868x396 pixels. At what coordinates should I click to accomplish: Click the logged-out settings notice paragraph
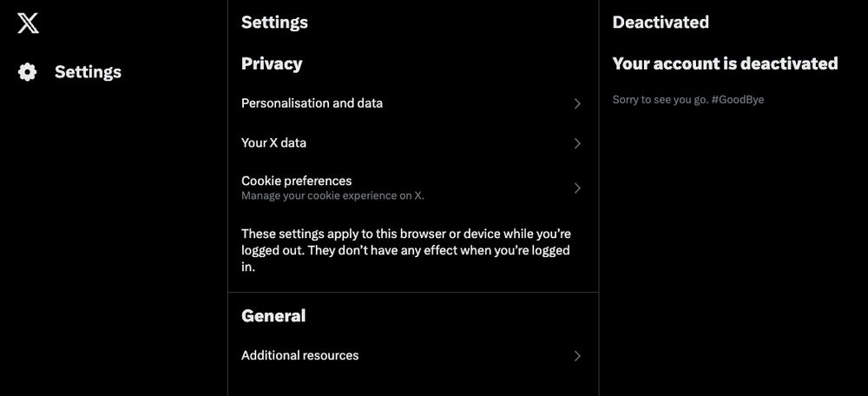click(x=406, y=250)
